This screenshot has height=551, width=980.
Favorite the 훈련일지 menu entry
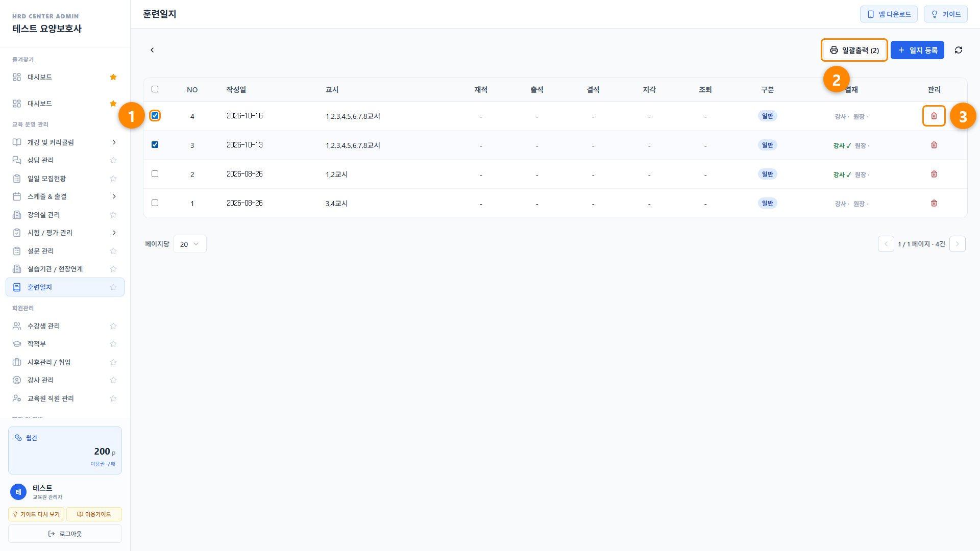click(113, 287)
